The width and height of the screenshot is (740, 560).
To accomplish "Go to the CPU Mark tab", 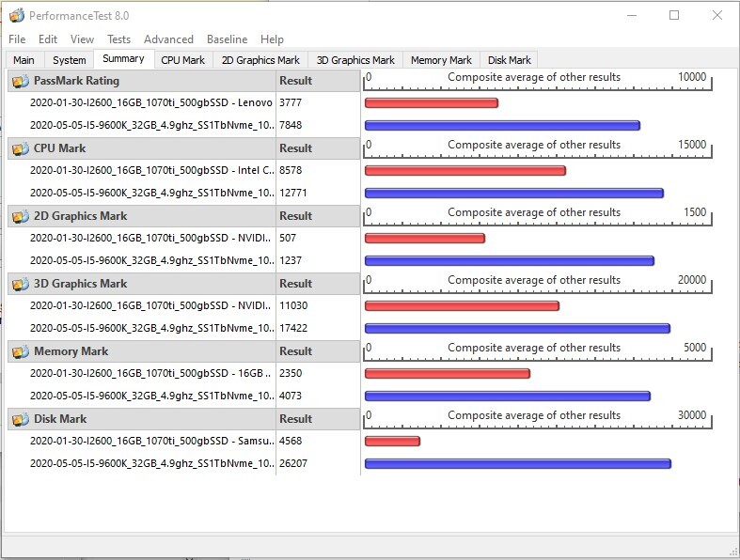I will point(183,60).
